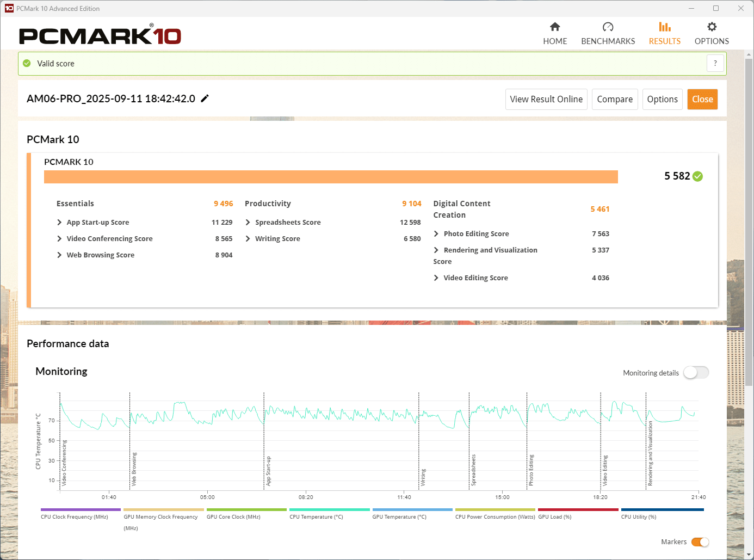Expand the Photo Editing Score row
The height and width of the screenshot is (560, 754).
436,234
